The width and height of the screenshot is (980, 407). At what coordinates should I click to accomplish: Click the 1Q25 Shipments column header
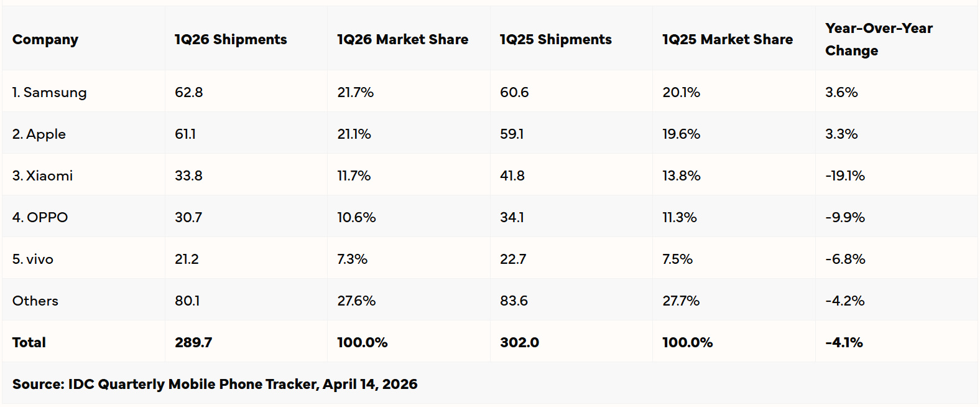[x=555, y=40]
